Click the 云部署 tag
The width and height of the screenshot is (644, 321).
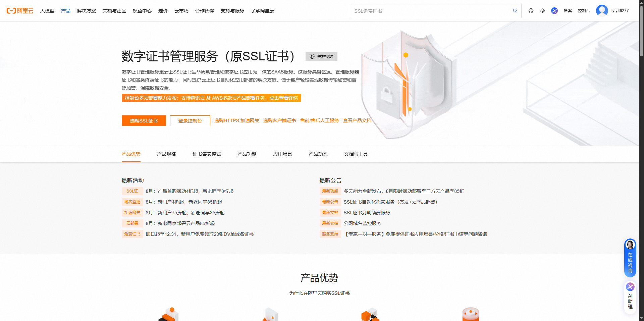point(132,223)
